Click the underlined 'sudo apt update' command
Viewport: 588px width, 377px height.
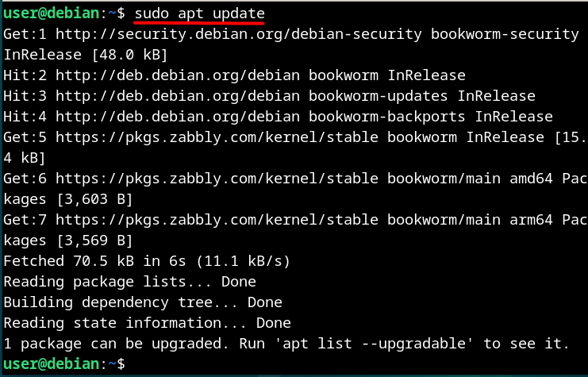[x=199, y=13]
